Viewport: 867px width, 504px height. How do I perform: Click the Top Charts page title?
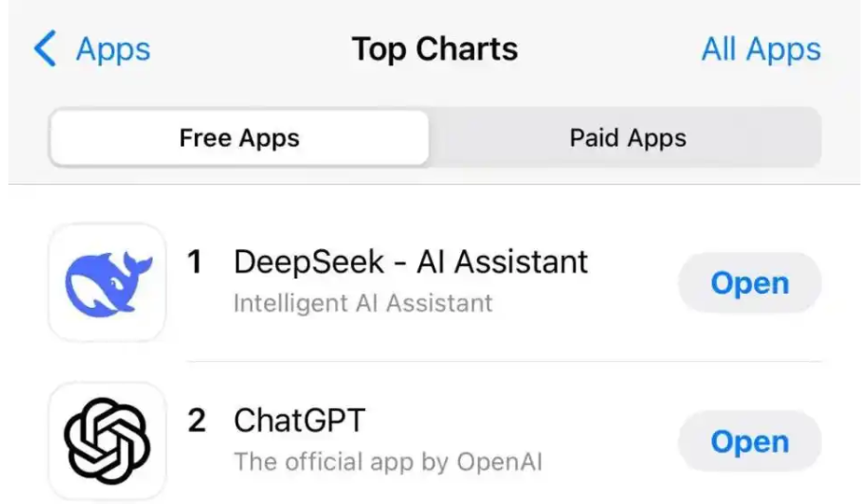[434, 49]
